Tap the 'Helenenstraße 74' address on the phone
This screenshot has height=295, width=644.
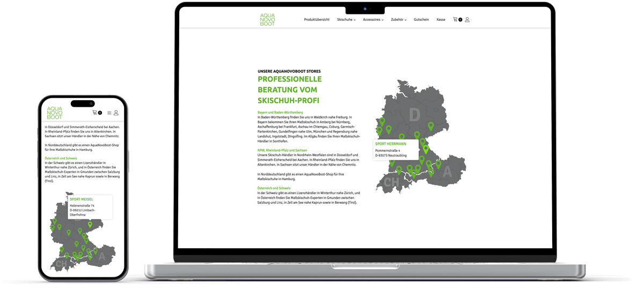coord(82,206)
